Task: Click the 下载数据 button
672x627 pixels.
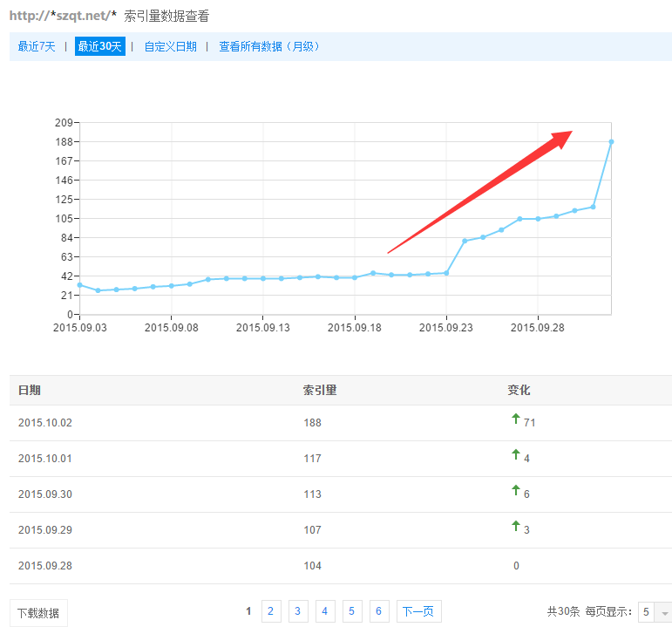Action: pos(38,612)
